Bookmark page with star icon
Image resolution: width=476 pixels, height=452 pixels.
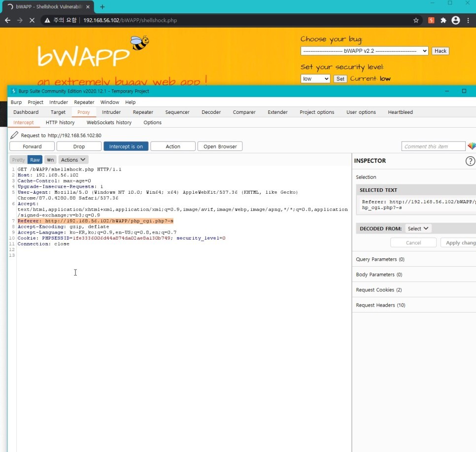pyautogui.click(x=416, y=20)
